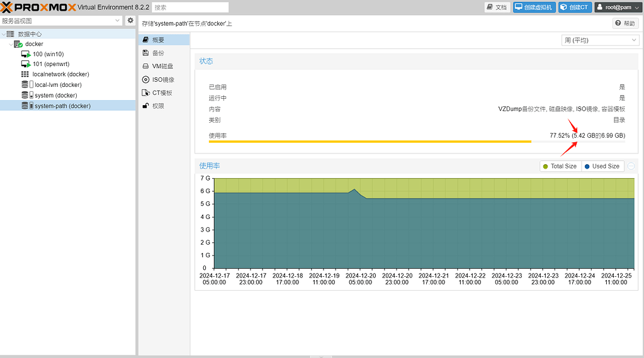This screenshot has height=358, width=644.
Task: Open the Summary (概要) tab
Action: 164,40
